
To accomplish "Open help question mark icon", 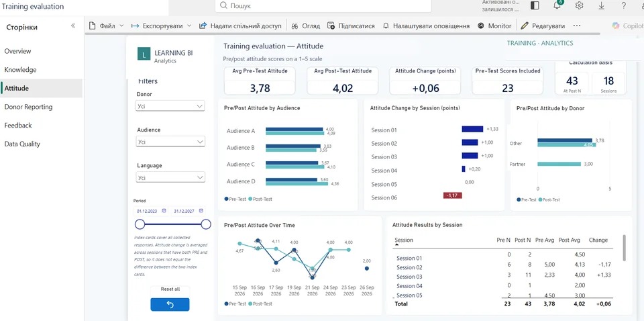I will pos(623,6).
